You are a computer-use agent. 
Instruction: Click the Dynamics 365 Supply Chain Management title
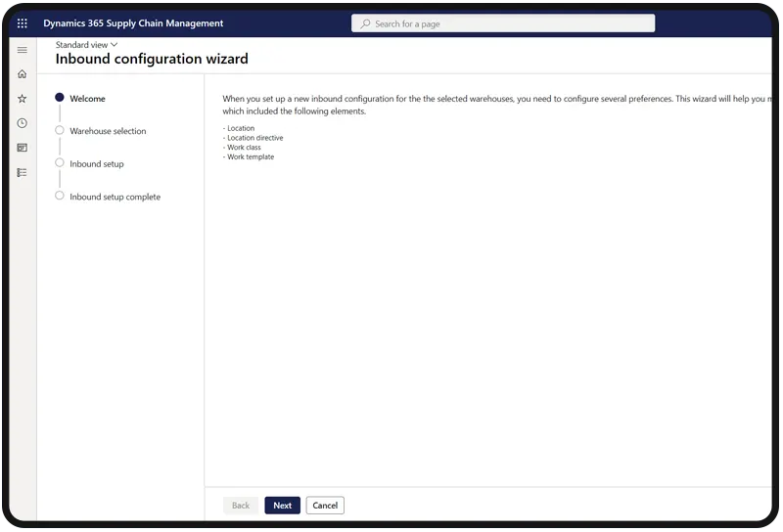pos(133,23)
